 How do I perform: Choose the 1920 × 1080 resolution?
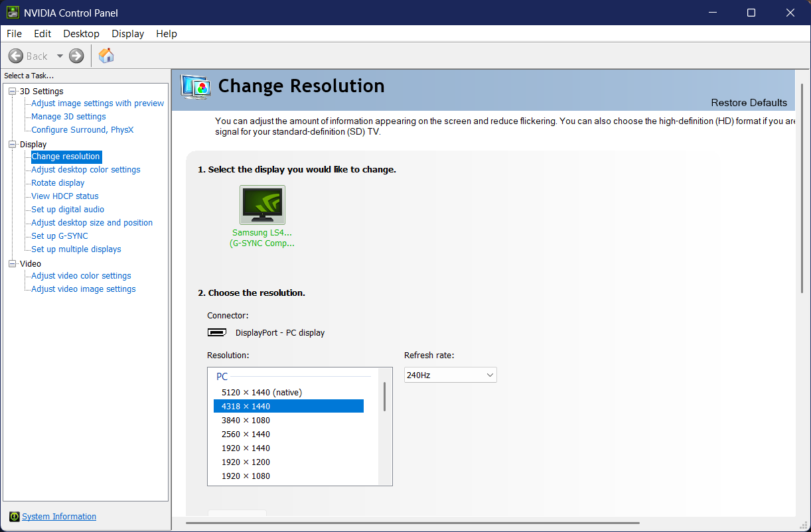246,476
